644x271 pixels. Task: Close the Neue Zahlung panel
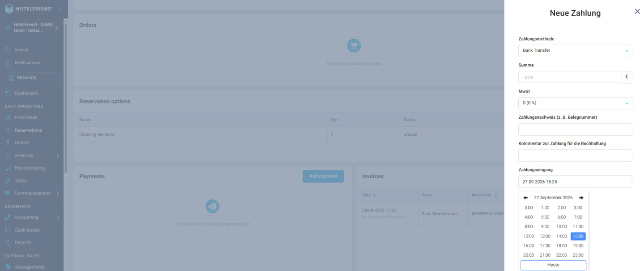coord(637,12)
